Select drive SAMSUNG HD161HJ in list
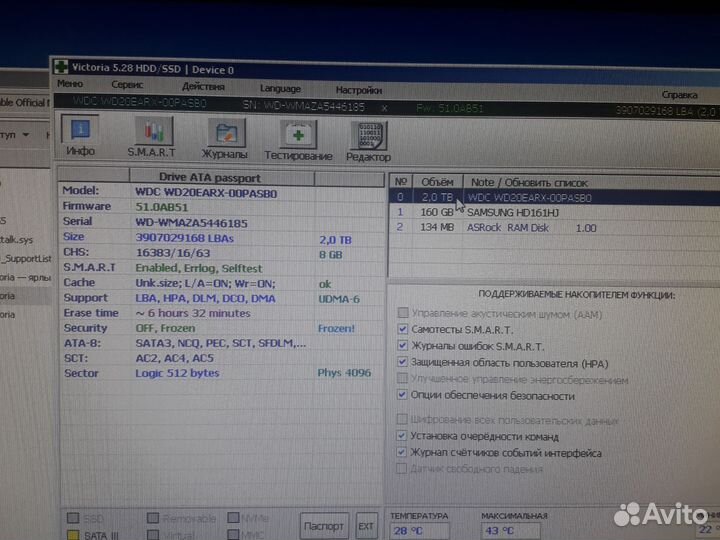The height and width of the screenshot is (540, 720). point(554,213)
